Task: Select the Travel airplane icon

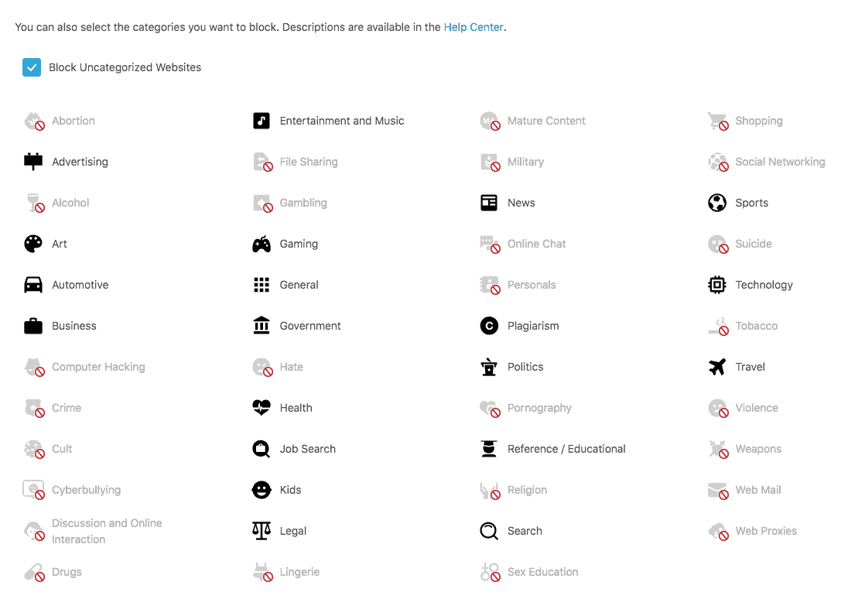Action: click(716, 366)
